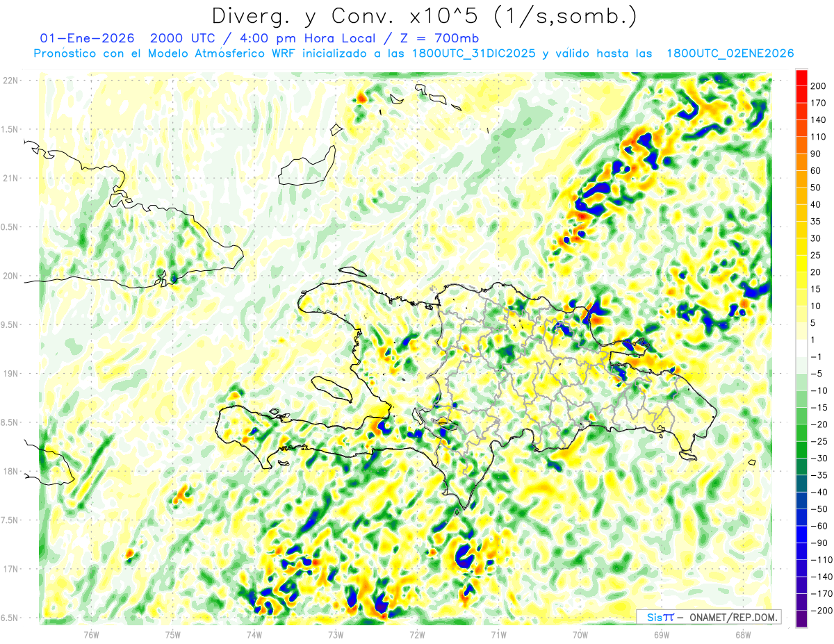Click the "Z = 700mb" level text
834x644 pixels.
[x=441, y=38]
